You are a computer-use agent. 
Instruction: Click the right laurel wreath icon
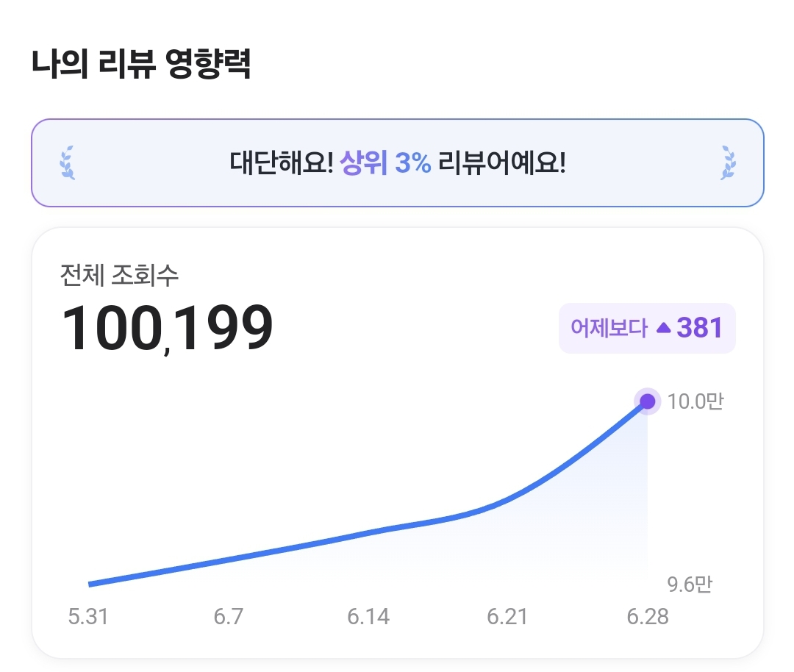pyautogui.click(x=728, y=162)
